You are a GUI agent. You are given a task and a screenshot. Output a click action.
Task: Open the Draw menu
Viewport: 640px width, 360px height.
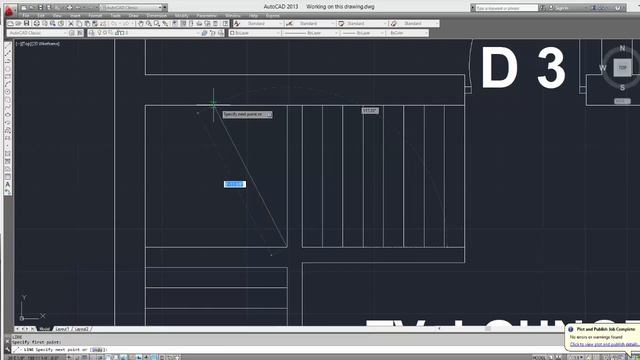[x=133, y=16]
